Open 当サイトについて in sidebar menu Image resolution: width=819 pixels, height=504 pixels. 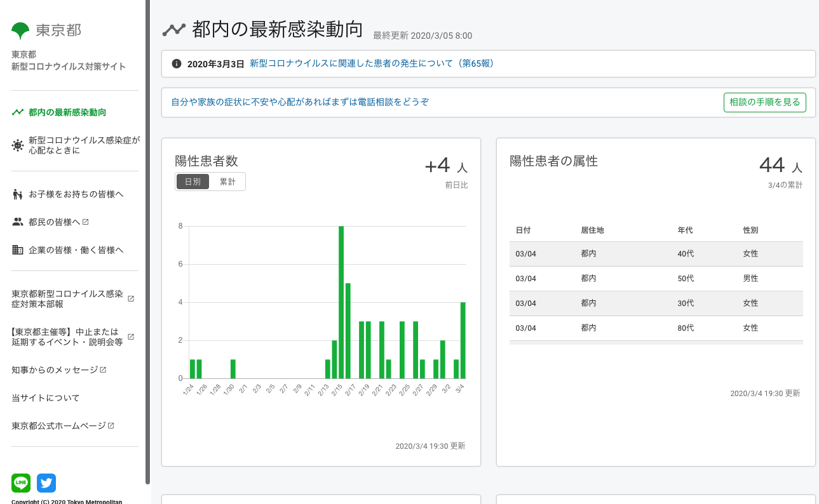coord(46,398)
